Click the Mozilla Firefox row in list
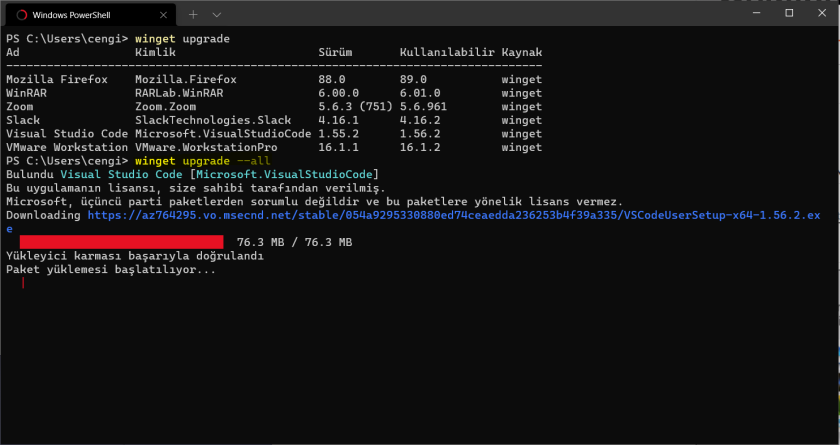This screenshot has width=840, height=445. click(x=56, y=79)
